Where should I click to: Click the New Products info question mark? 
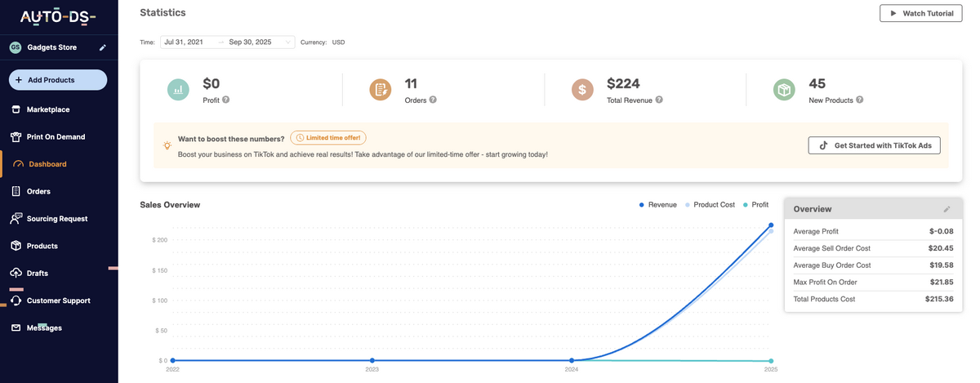tap(860, 100)
